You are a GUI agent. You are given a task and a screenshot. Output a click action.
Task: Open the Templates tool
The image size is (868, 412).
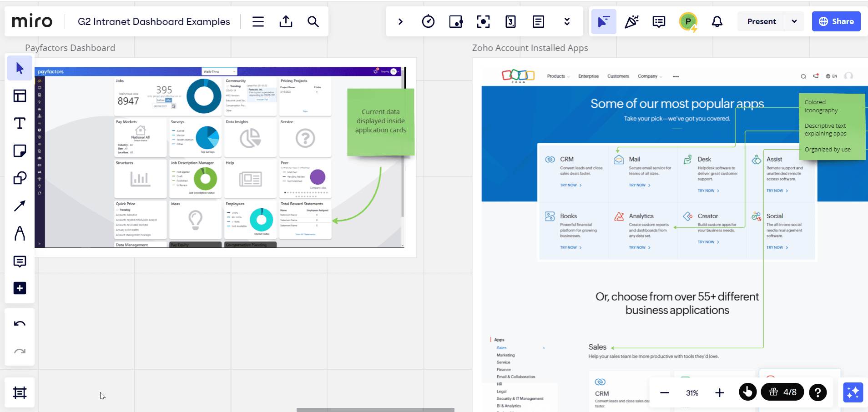[x=20, y=95]
